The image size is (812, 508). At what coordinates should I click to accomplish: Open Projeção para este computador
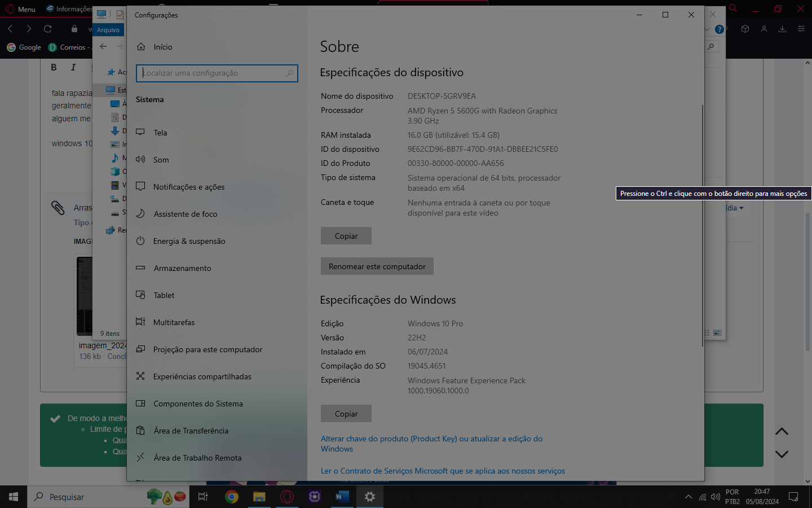click(217, 349)
